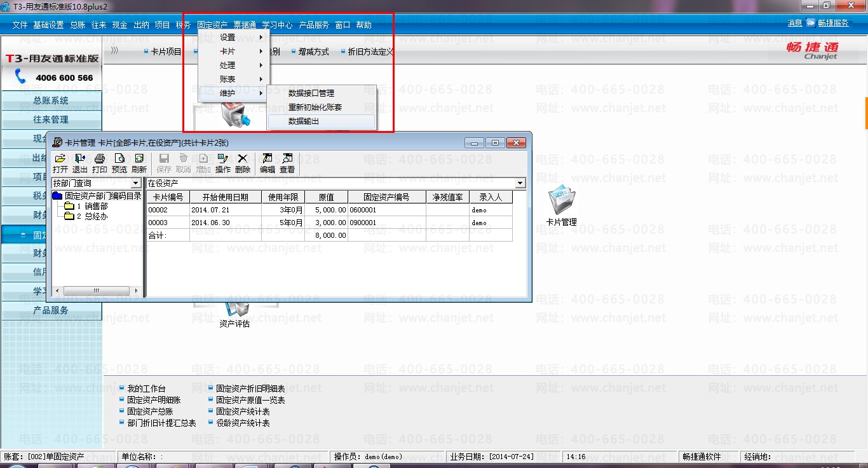Image resolution: width=868 pixels, height=468 pixels.
Task: Open the 票据通 menu
Action: click(245, 25)
